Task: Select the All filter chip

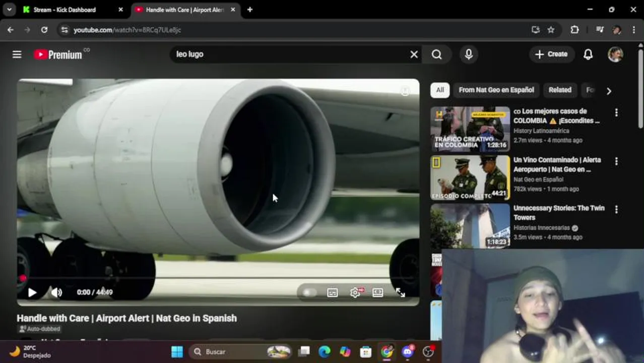Action: point(440,90)
